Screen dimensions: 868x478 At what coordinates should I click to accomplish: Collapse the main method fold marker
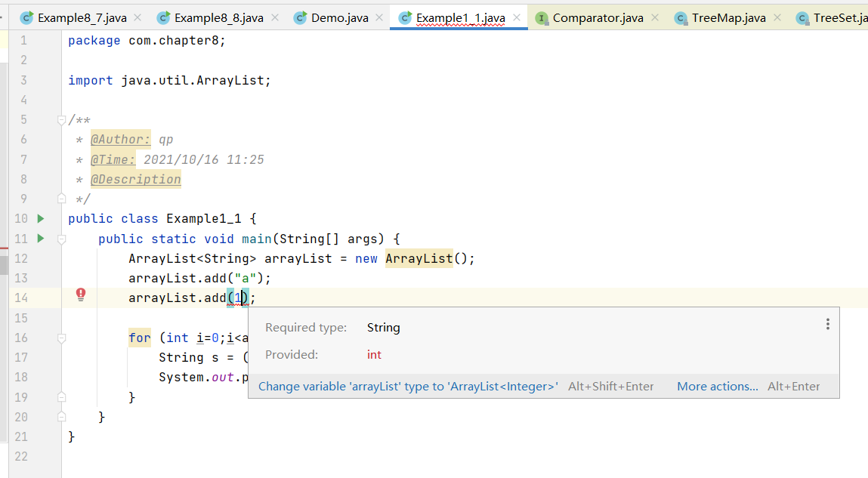click(61, 239)
